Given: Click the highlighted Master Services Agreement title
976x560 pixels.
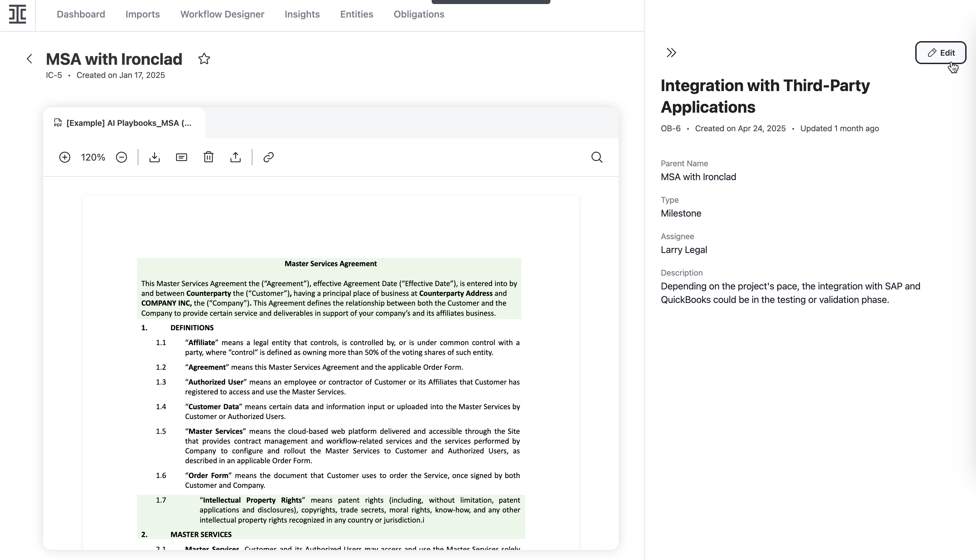Looking at the screenshot, I should (330, 263).
